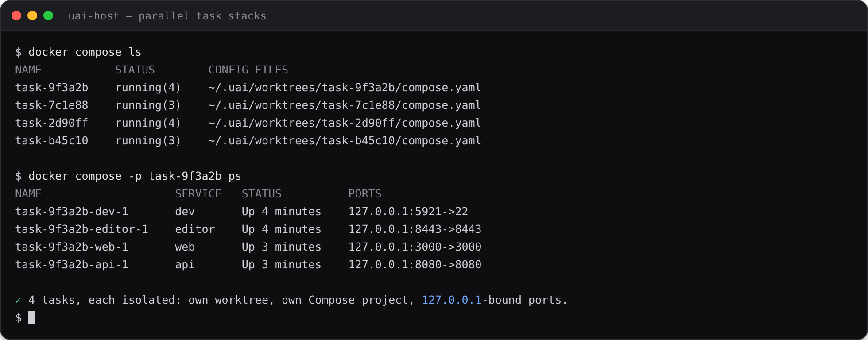The width and height of the screenshot is (868, 340).
Task: Click the config path for task-b45c10 compose.yaml
Action: (345, 141)
